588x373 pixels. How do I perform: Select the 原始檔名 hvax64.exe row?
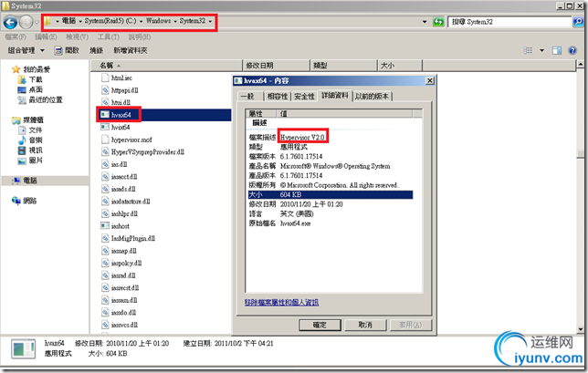[331, 223]
